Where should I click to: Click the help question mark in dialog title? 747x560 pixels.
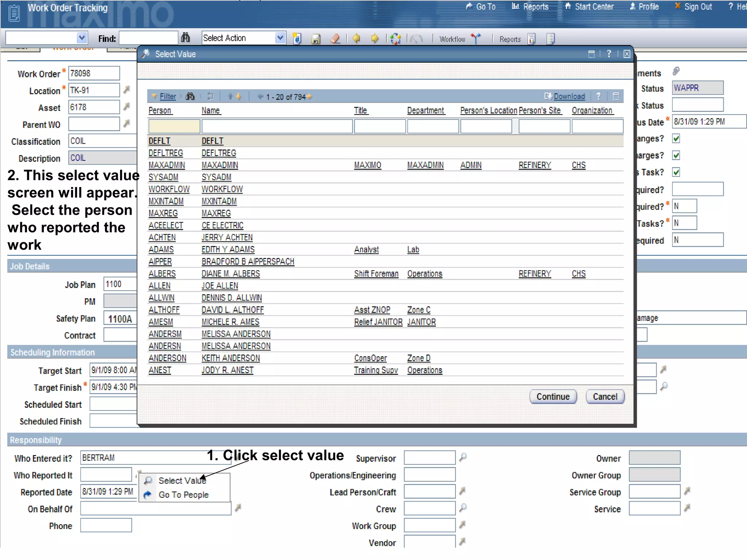tap(609, 54)
